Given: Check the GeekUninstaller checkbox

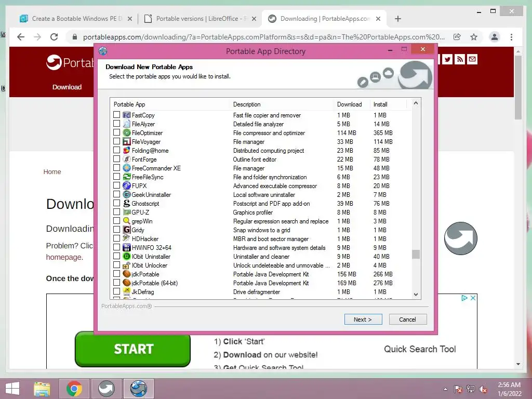Looking at the screenshot, I should (116, 194).
